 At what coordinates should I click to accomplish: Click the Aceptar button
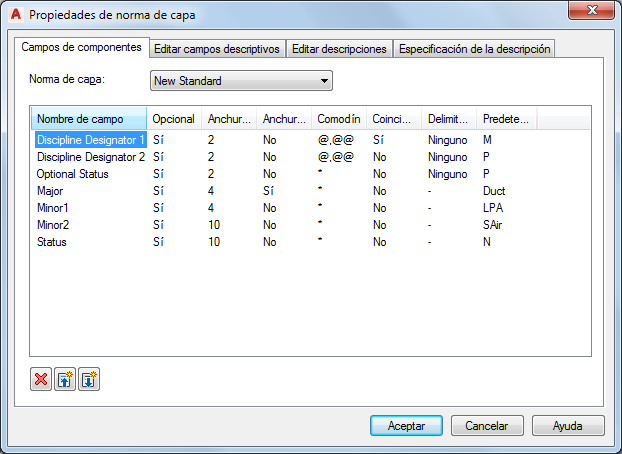(406, 426)
